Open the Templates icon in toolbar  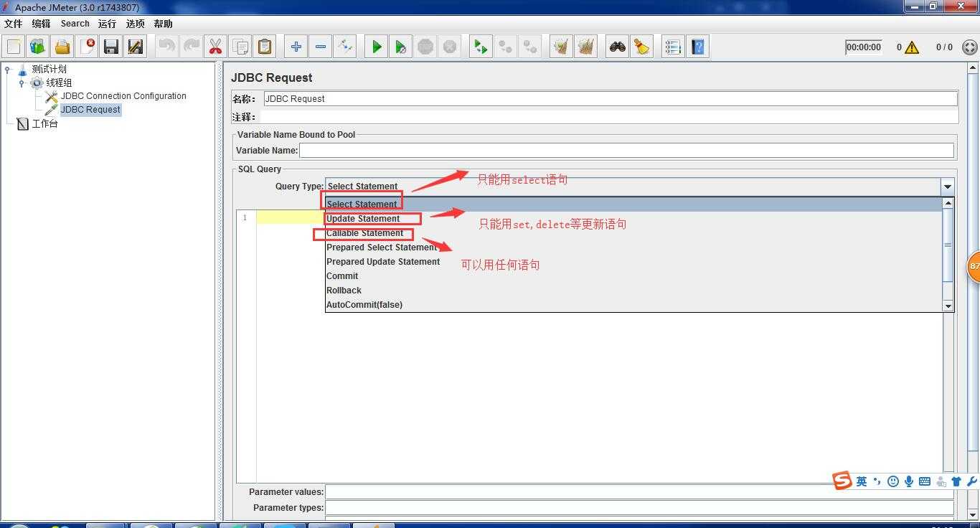tap(38, 47)
